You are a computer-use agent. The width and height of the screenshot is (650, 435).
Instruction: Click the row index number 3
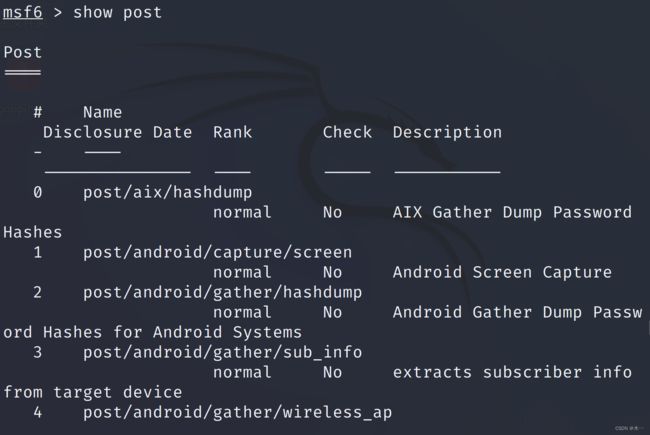[38, 352]
